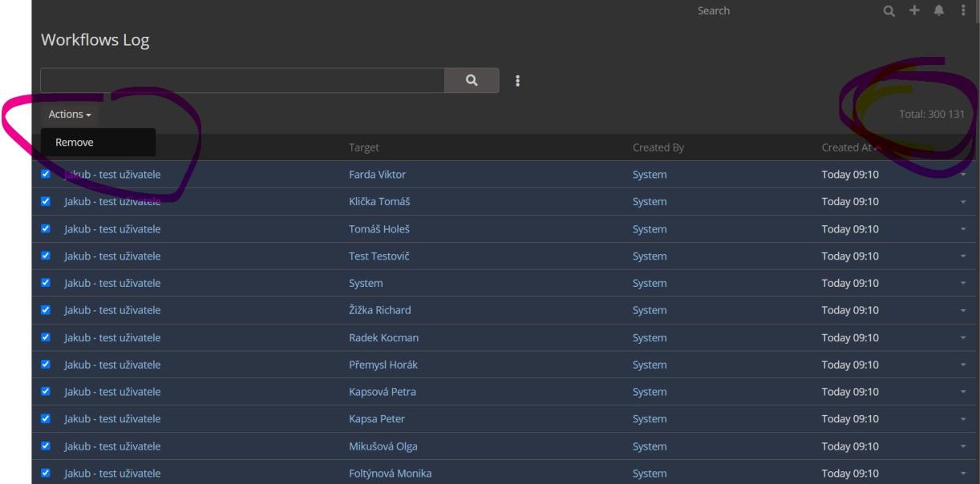Uncheck the row with Radek Kocman
Viewport: 980px width, 484px height.
[46, 337]
